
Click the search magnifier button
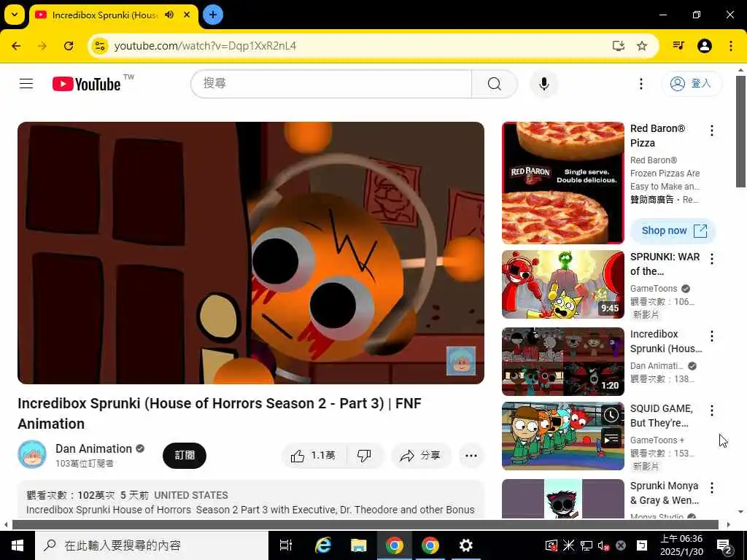[495, 84]
